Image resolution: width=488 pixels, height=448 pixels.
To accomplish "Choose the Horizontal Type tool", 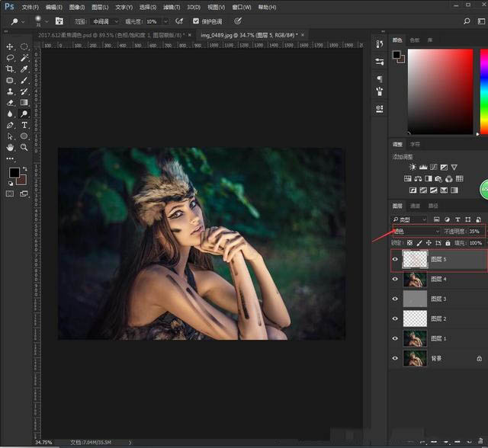I will pos(24,124).
